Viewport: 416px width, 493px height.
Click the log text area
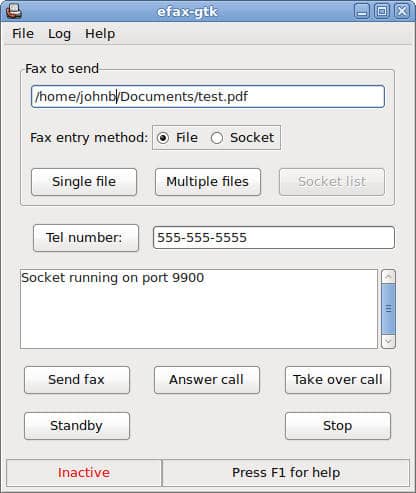coord(199,309)
